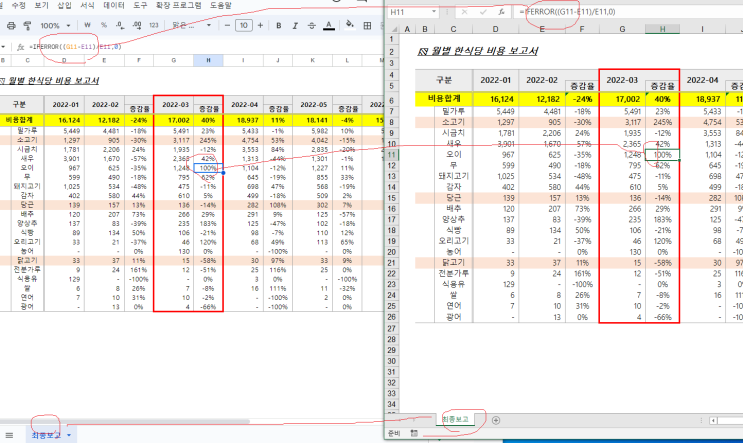Viewport: 743px width, 443px height.
Task: Increase font size with plus button
Action: (260, 25)
